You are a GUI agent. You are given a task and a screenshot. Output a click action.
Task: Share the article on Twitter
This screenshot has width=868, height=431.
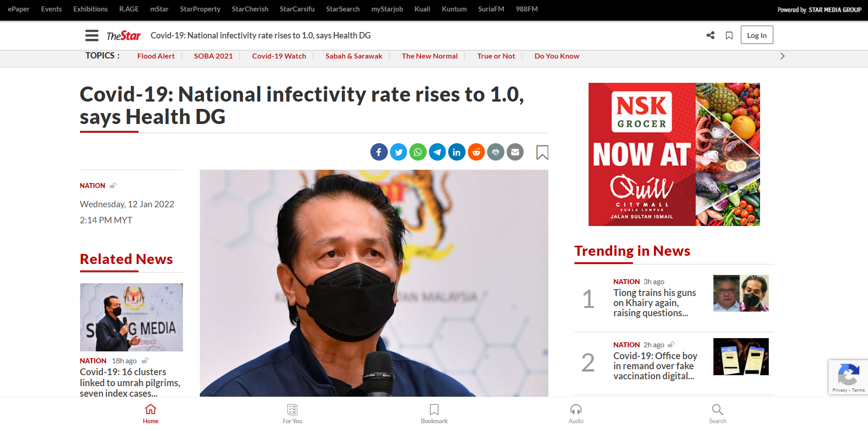coord(398,152)
